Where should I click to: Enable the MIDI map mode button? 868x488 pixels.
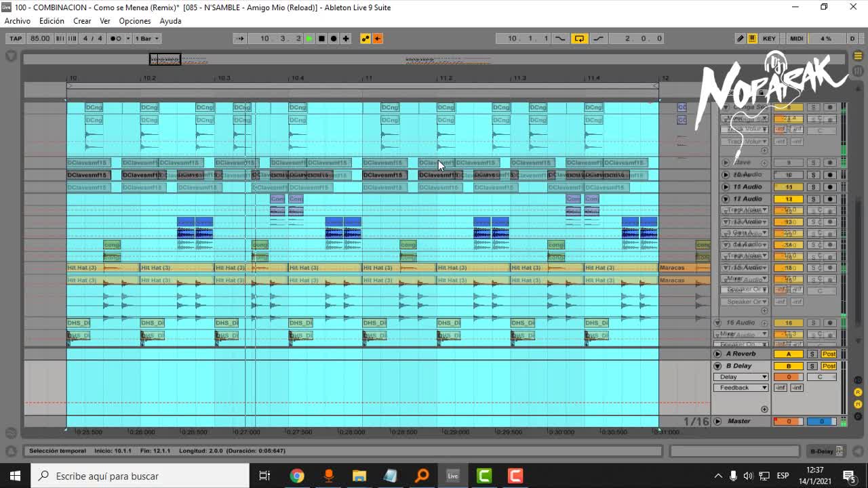796,39
